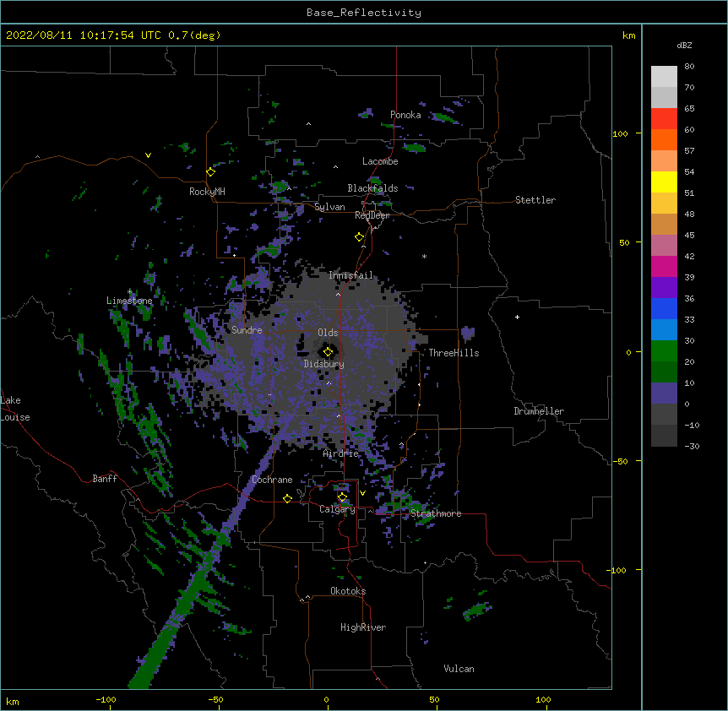This screenshot has height=711, width=728.
Task: Click the mauve pink 42-45 dBZ legend swatch
Action: [664, 246]
